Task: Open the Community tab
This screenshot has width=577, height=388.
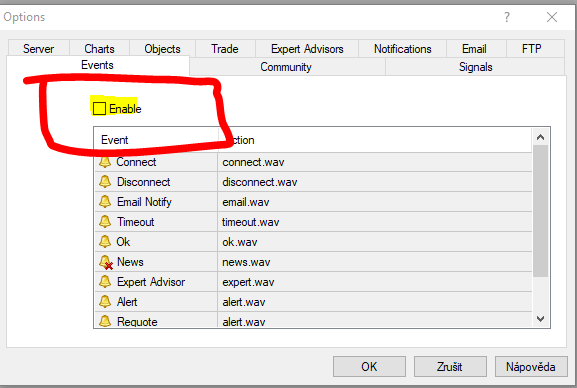Action: point(286,67)
